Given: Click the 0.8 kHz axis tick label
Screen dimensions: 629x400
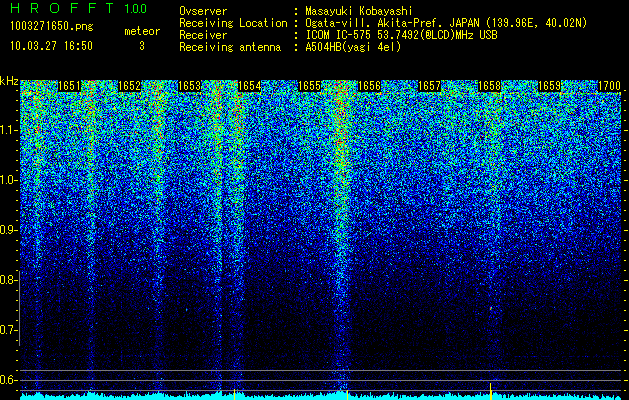Looking at the screenshot, I should click(x=9, y=280).
